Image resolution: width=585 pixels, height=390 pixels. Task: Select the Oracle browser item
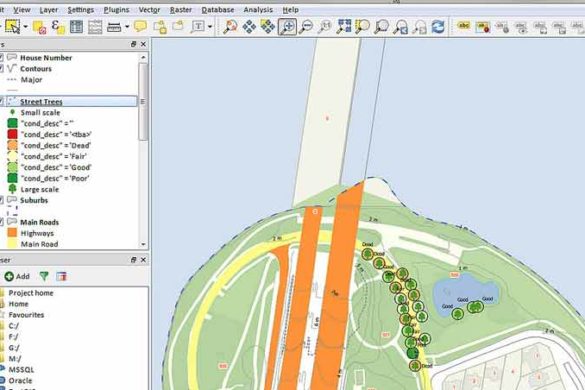click(20, 381)
